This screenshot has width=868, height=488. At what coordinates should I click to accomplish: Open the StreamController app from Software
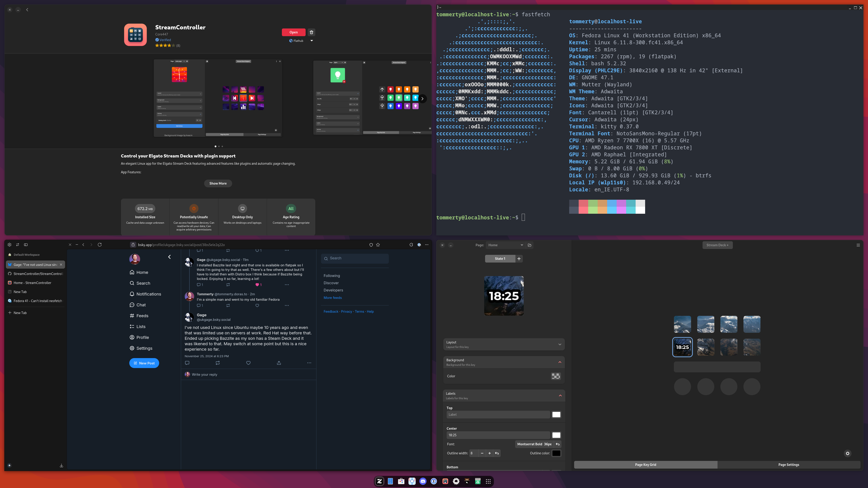293,32
